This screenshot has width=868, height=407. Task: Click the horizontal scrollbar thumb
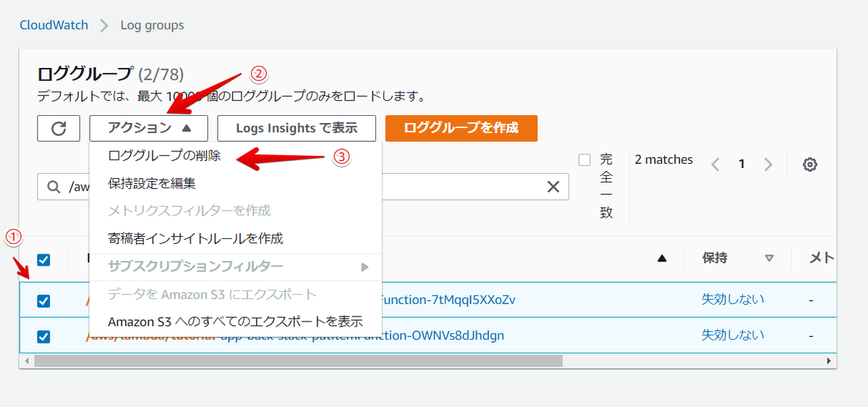click(298, 360)
